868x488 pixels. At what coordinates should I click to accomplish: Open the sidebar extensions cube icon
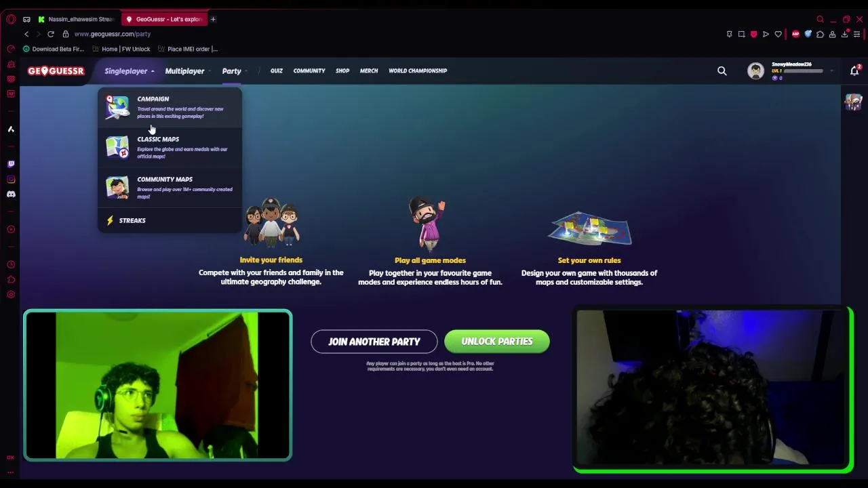click(11, 279)
